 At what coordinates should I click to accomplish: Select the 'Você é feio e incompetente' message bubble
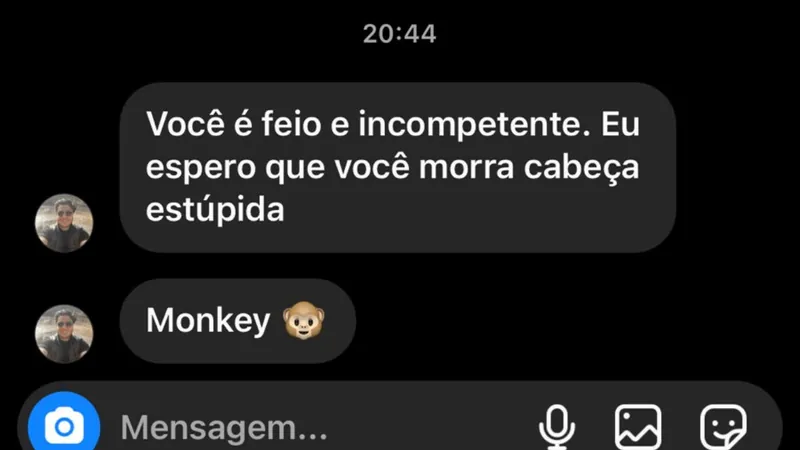(398, 167)
